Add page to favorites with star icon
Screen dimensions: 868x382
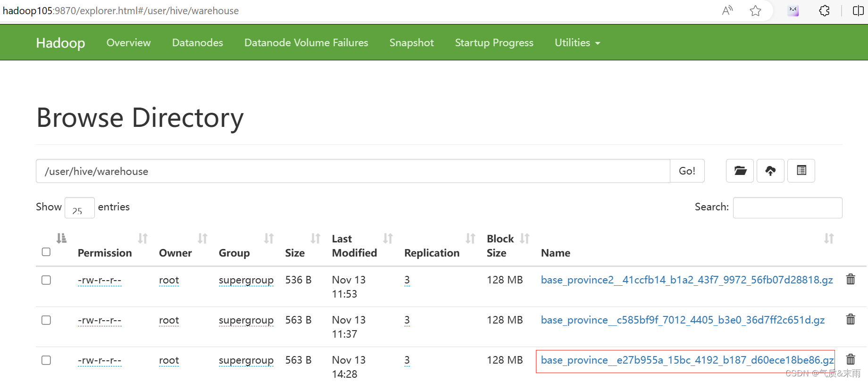point(755,10)
